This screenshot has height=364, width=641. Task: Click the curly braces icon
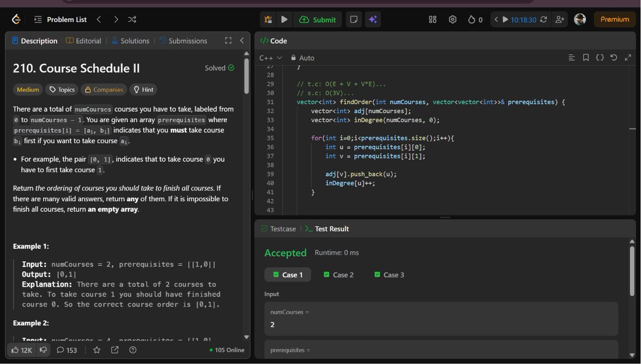600,58
